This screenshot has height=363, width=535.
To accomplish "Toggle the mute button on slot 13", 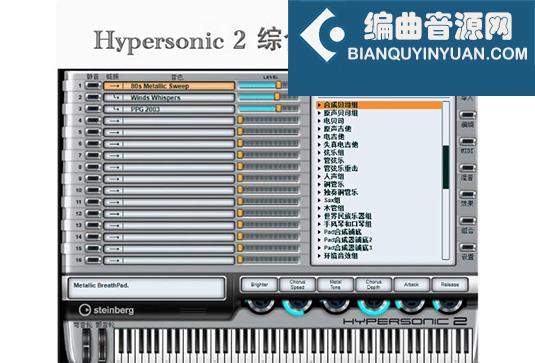I will click(93, 225).
